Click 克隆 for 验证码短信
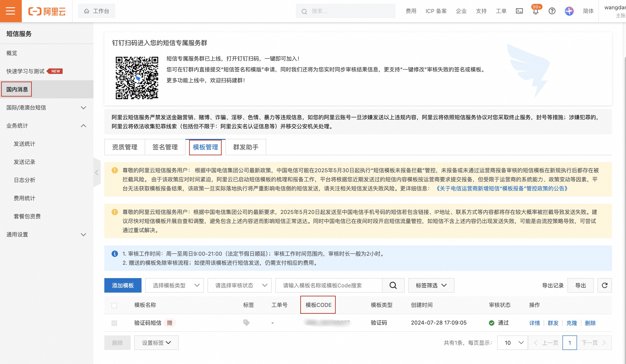Screen dimensions: 626x364 click(572, 323)
